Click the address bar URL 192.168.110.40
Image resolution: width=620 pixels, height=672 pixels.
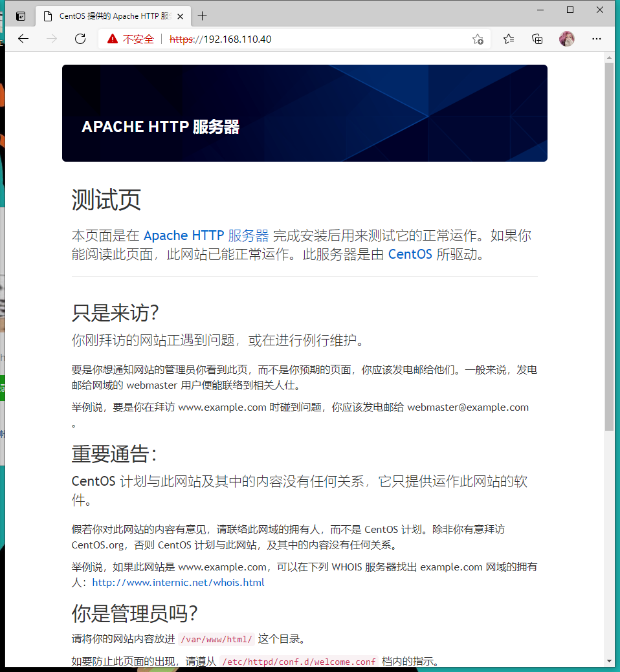click(221, 39)
